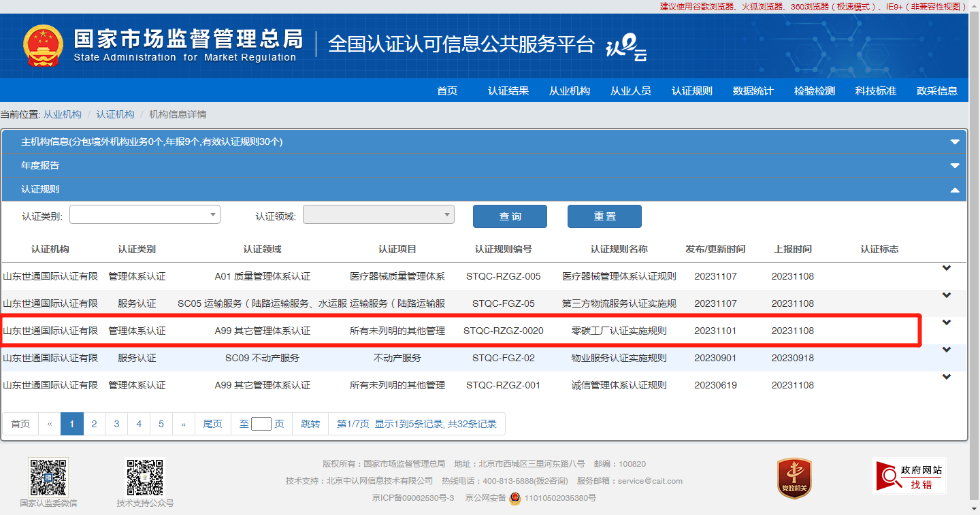The image size is (980, 515).
Task: Click the » next-page arrow in pagination
Action: click(x=183, y=423)
